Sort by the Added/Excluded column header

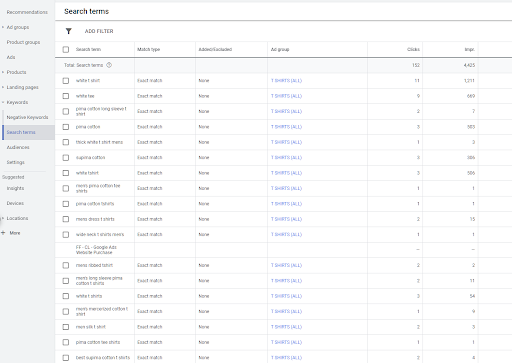(x=215, y=49)
